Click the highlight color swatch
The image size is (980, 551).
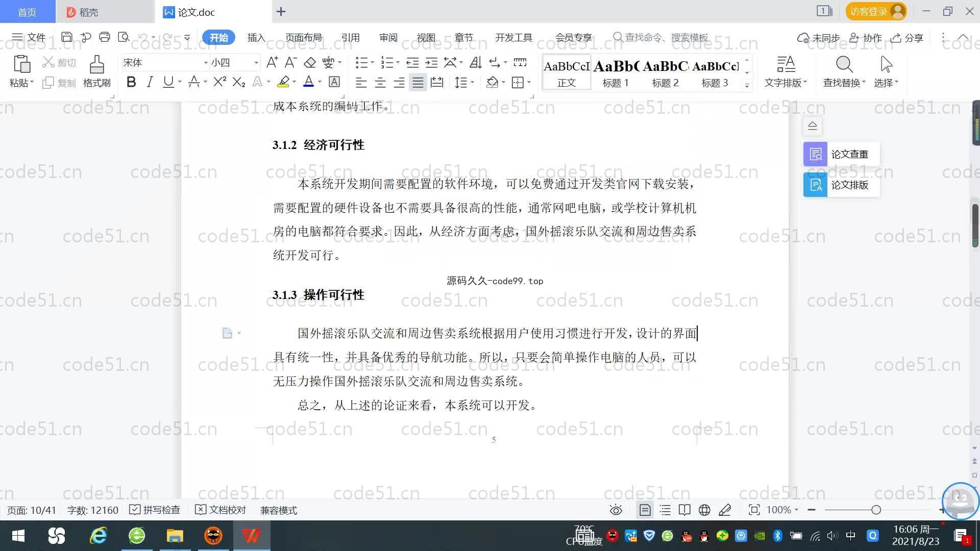click(283, 82)
